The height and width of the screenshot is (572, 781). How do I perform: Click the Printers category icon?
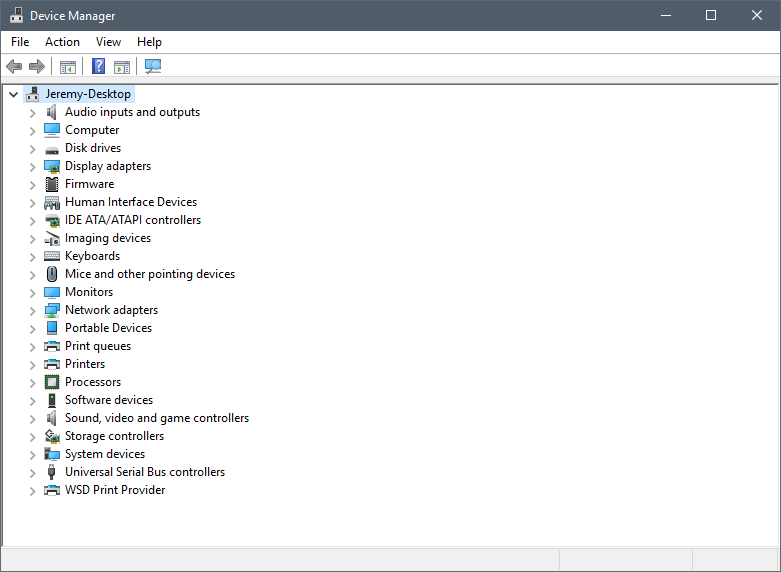point(52,364)
